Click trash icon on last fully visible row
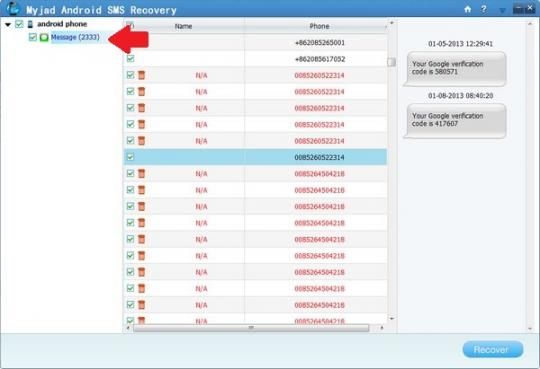The image size is (540, 369). [x=141, y=305]
